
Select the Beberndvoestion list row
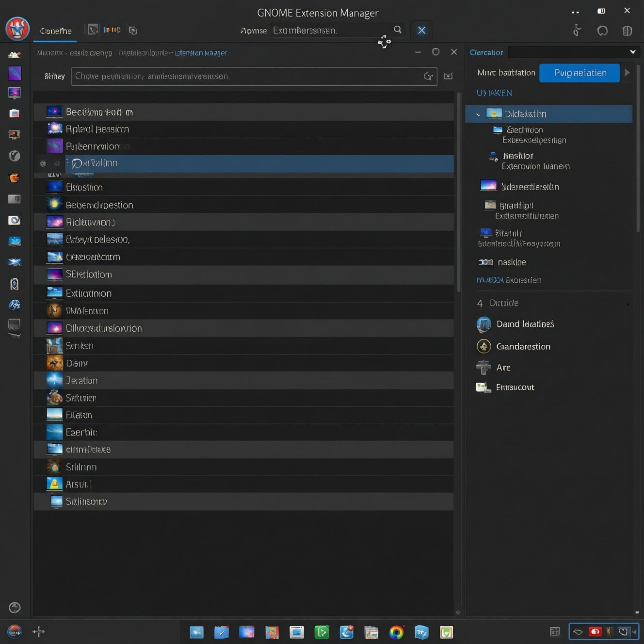(x=243, y=205)
